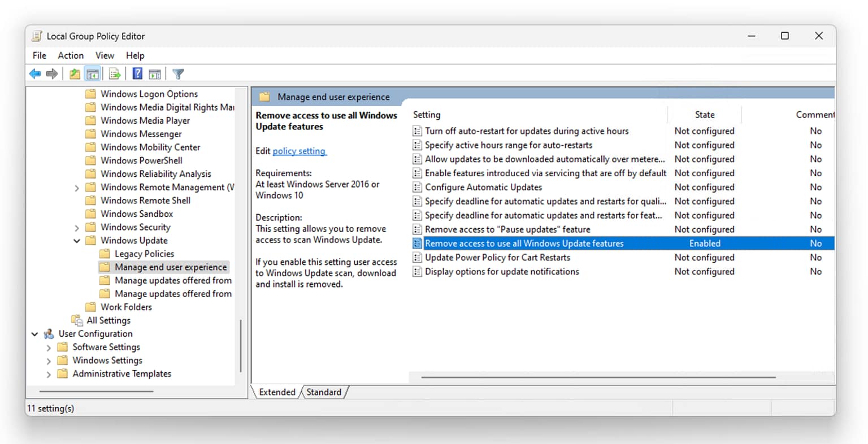The height and width of the screenshot is (444, 868).
Task: Toggle the Show/Hide Action Pane icon
Action: point(155,73)
